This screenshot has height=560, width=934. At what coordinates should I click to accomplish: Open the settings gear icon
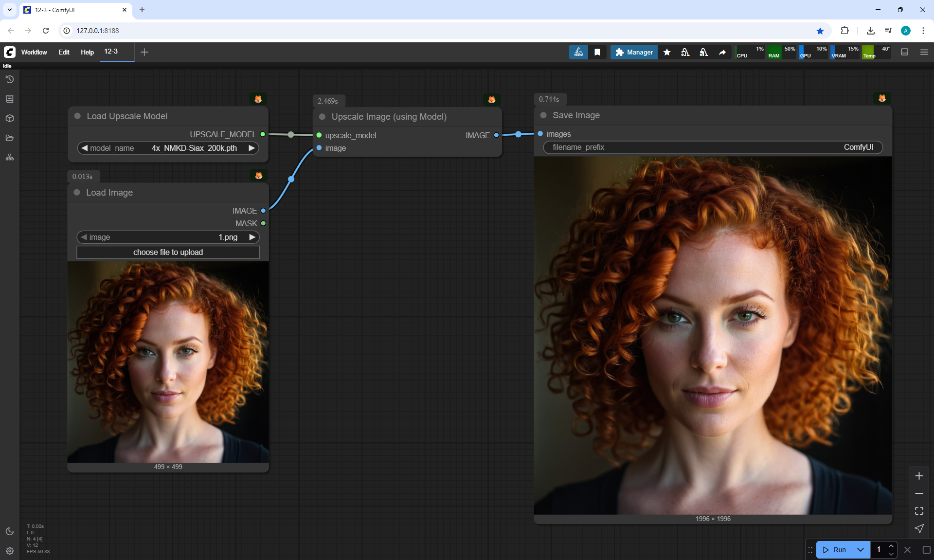[10, 551]
